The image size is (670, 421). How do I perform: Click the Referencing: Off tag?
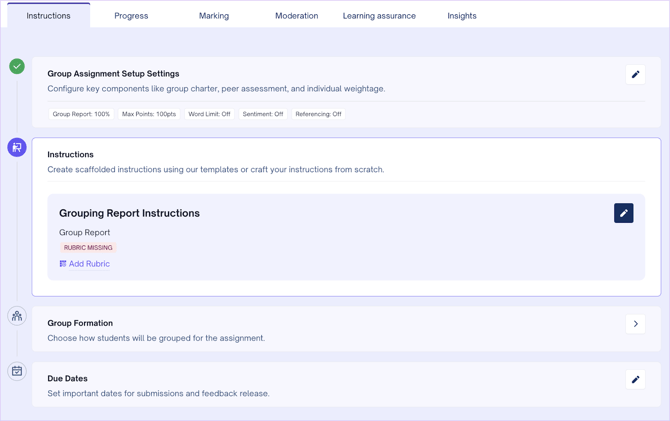coord(318,114)
